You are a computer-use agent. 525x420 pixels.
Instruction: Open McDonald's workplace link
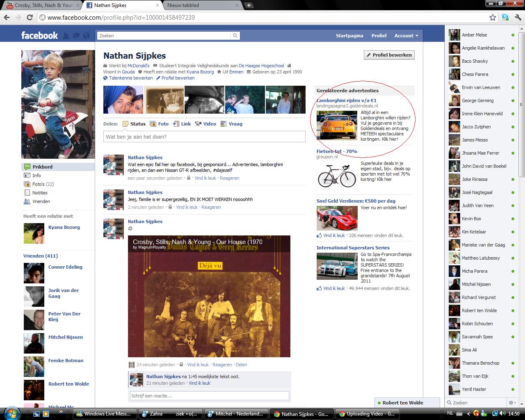coord(138,66)
